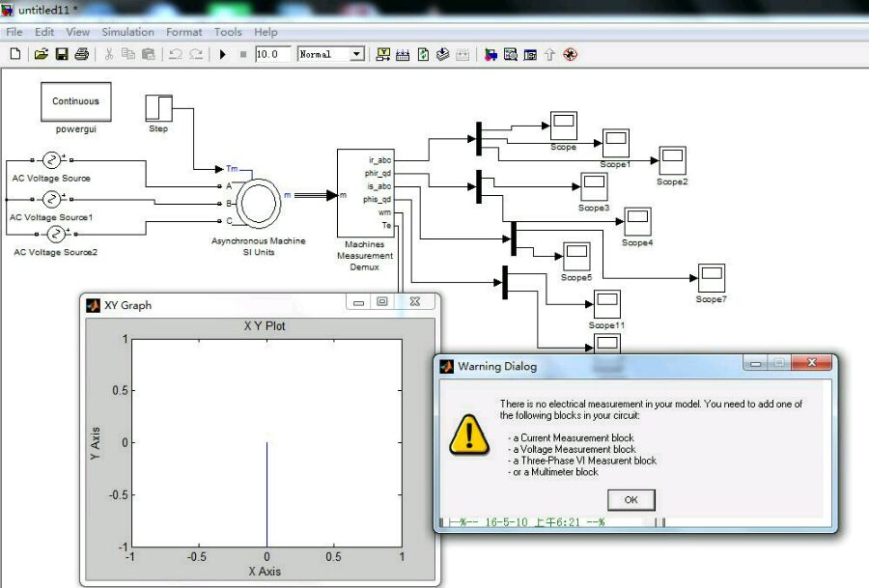Open the View menu
The height and width of the screenshot is (588, 869).
coord(77,32)
